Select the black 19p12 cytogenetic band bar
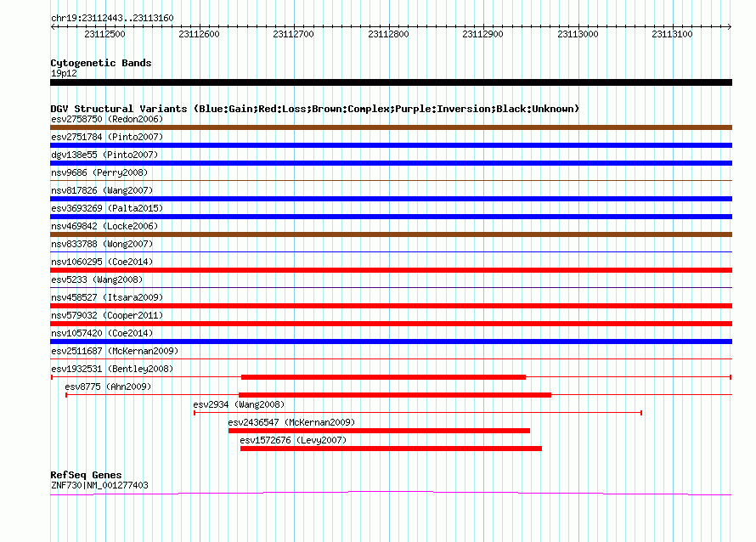Image resolution: width=756 pixels, height=542 pixels. point(391,82)
